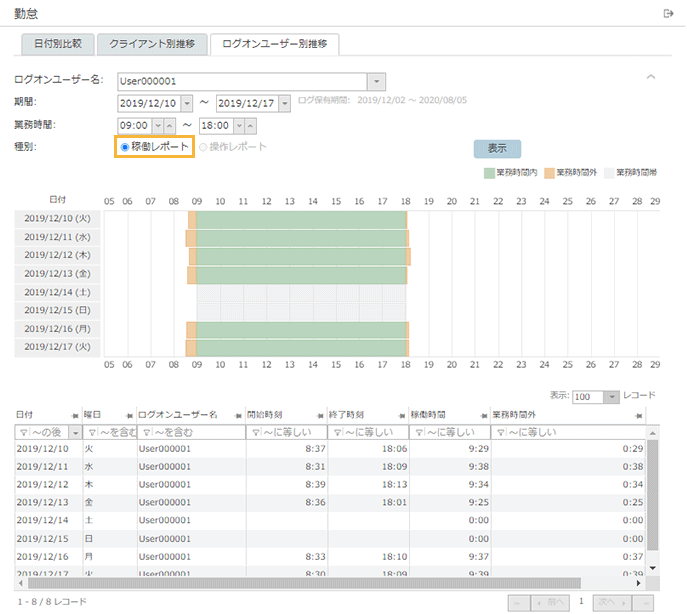The image size is (687, 614).
Task: Open the filter icon in 稼働時間 filter cell
Action: 419,432
